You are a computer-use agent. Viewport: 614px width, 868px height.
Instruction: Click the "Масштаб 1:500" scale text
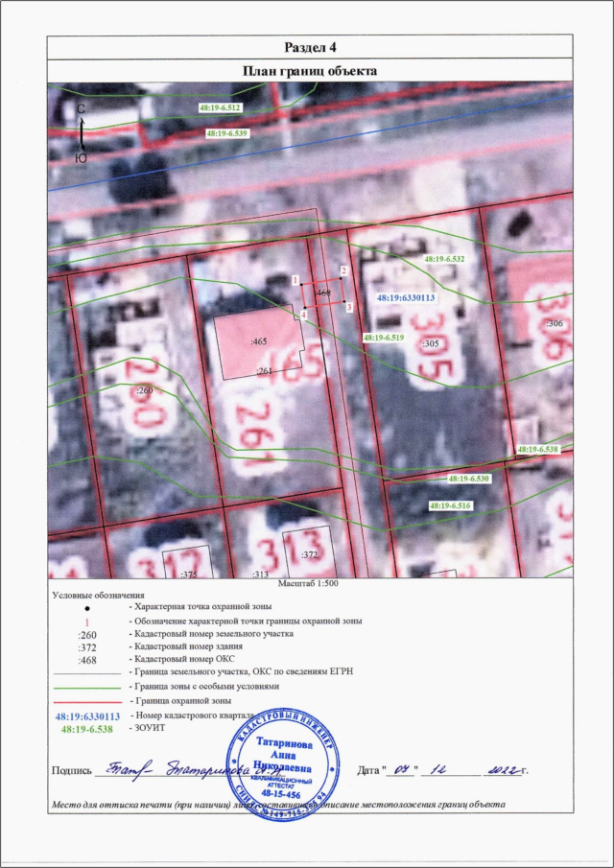tap(309, 582)
